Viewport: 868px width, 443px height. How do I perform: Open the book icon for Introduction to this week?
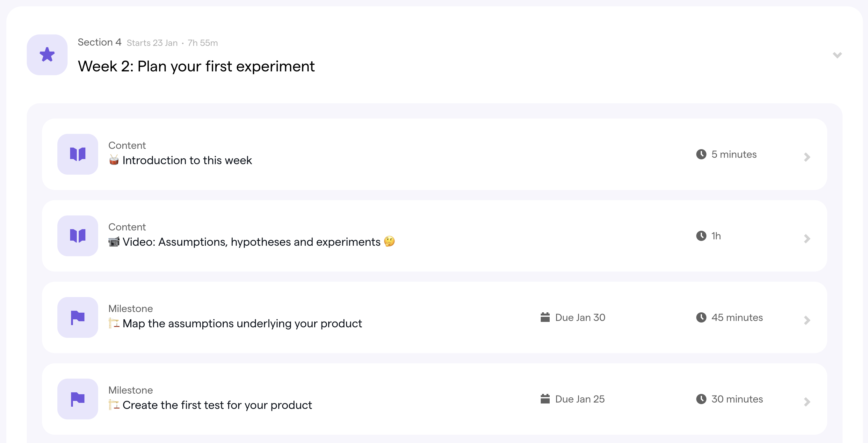coord(77,154)
